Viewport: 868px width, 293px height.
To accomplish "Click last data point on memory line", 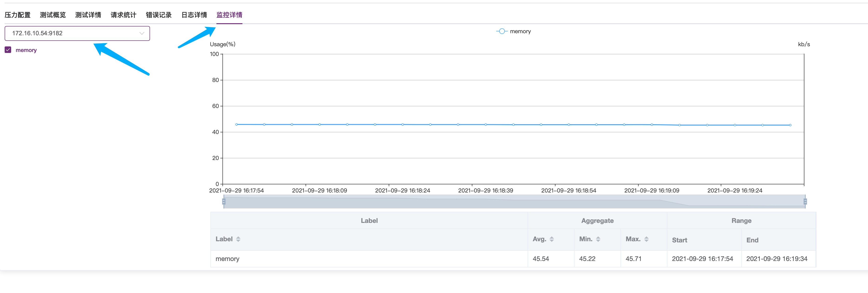I will pyautogui.click(x=790, y=125).
